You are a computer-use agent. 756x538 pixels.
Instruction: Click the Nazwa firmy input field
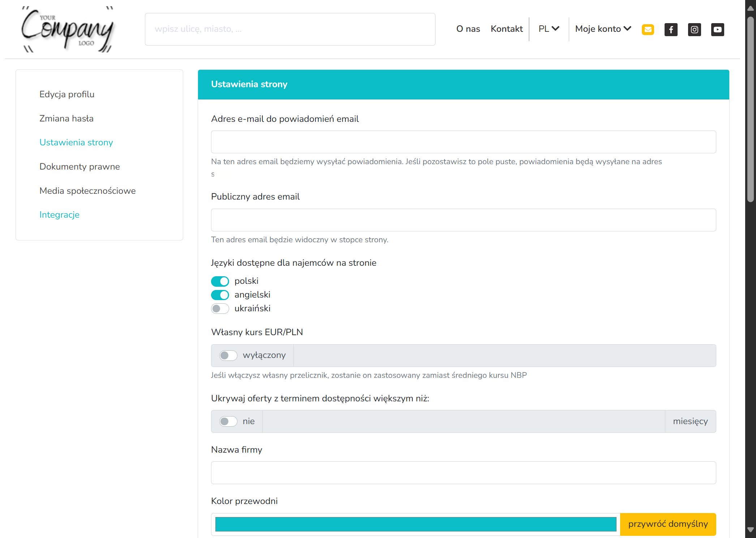point(463,473)
